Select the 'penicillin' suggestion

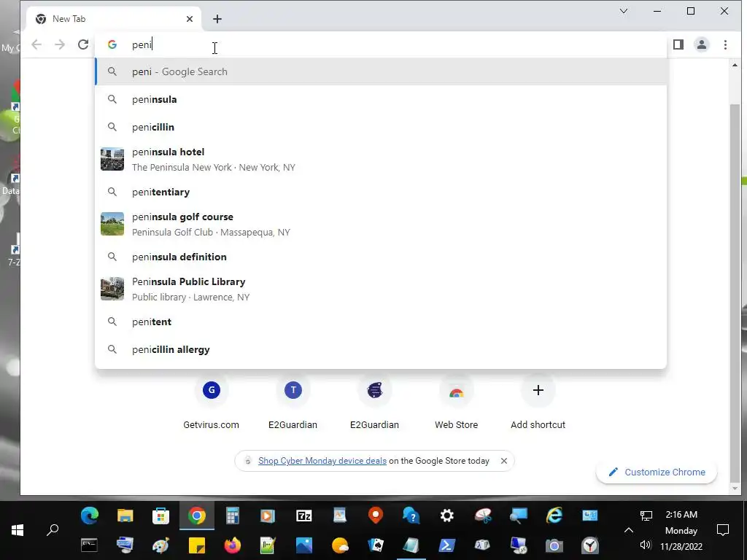(x=381, y=127)
